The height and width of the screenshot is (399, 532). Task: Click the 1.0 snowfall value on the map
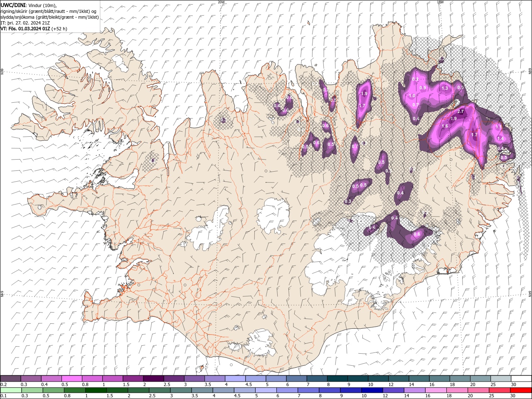pos(412,96)
